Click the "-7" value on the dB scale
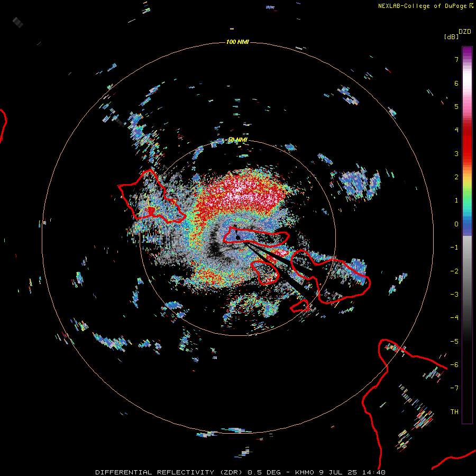476x476 pixels. (454, 388)
